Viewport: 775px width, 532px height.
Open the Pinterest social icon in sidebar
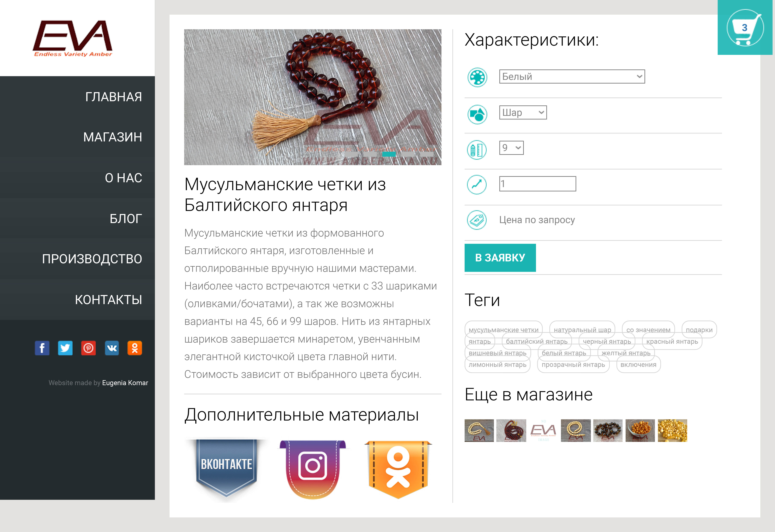click(x=88, y=348)
